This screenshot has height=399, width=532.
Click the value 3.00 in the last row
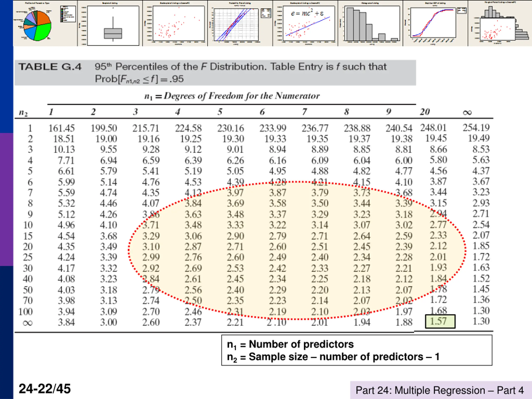coord(108,322)
